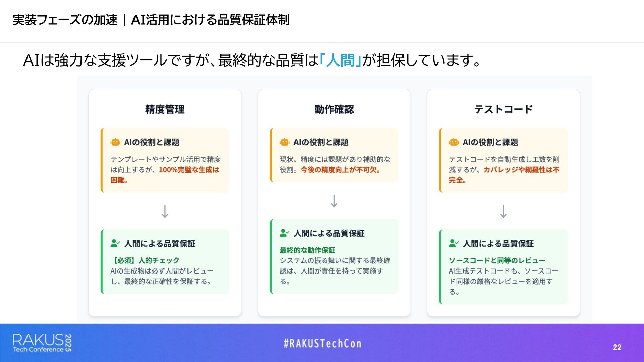Select the テストコード card heading
This screenshot has height=362, width=644.
coord(503,109)
